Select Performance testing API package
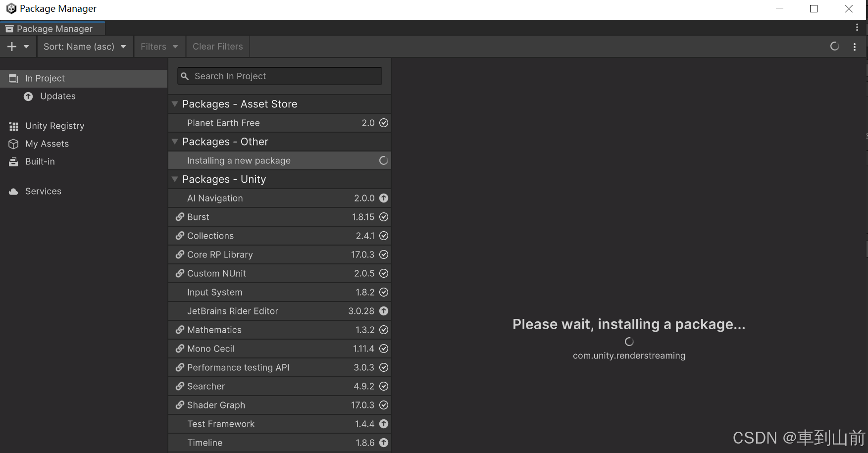Viewport: 868px width, 453px height. pos(280,367)
